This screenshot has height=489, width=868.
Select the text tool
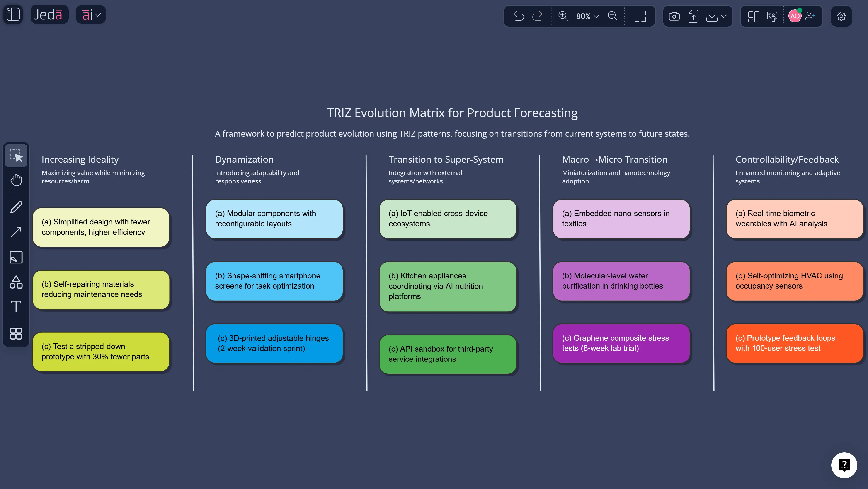point(16,307)
